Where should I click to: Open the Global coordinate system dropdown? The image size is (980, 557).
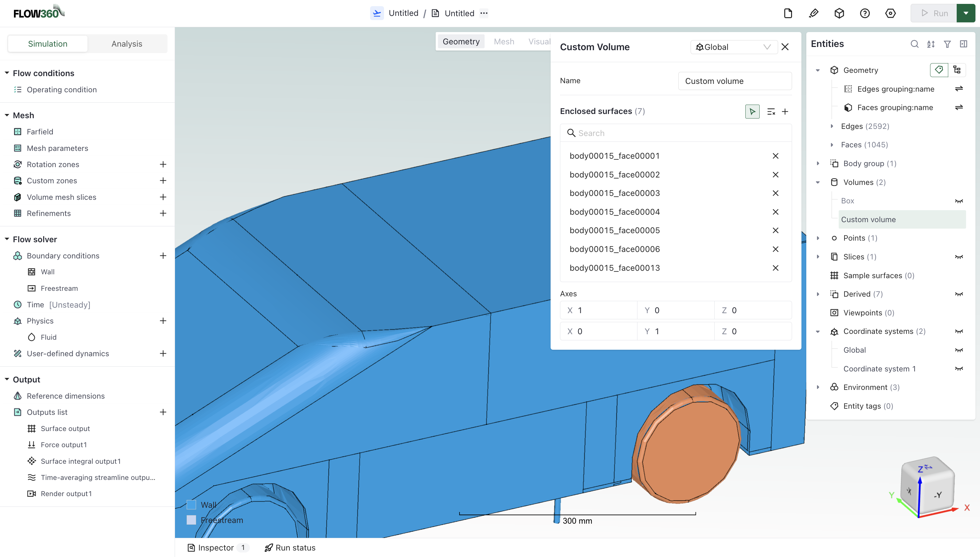pos(733,47)
